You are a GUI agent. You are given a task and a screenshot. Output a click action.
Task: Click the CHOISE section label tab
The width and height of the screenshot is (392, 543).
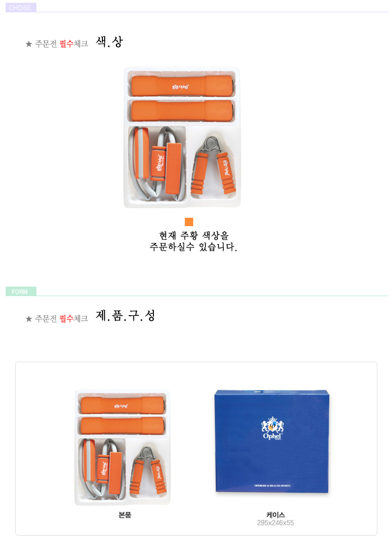click(21, 8)
